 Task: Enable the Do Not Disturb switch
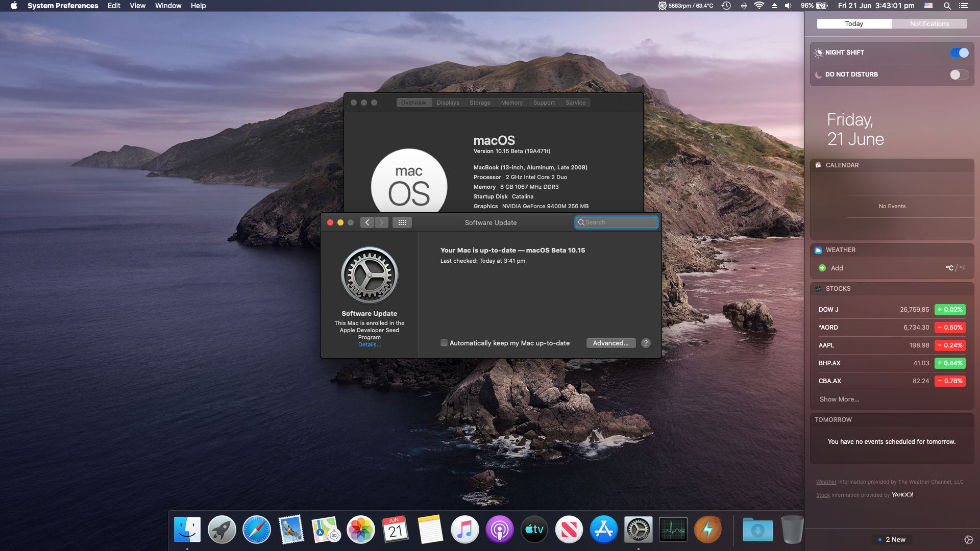[959, 74]
